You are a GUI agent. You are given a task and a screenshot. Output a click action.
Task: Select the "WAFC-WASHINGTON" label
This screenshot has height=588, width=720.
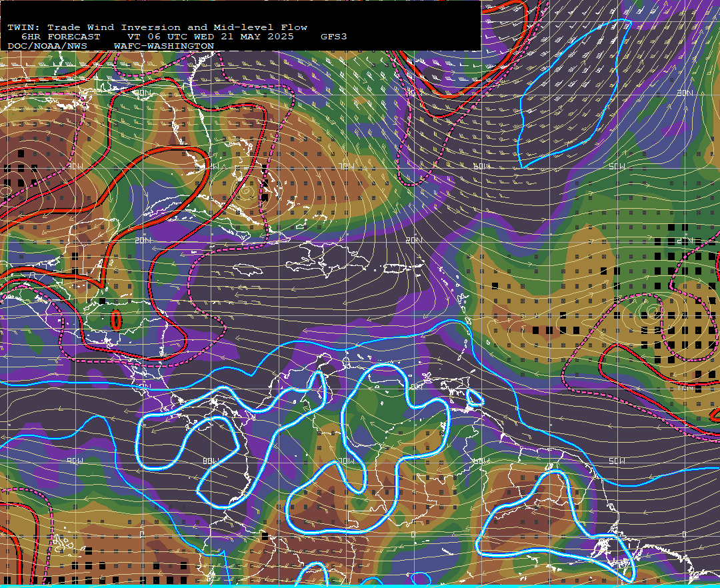(164, 46)
